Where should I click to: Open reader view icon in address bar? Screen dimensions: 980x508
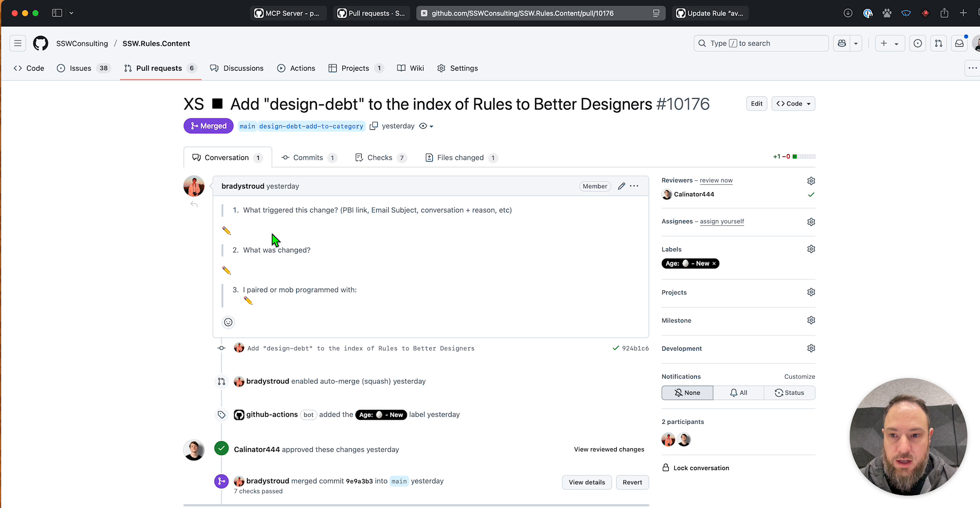(656, 13)
